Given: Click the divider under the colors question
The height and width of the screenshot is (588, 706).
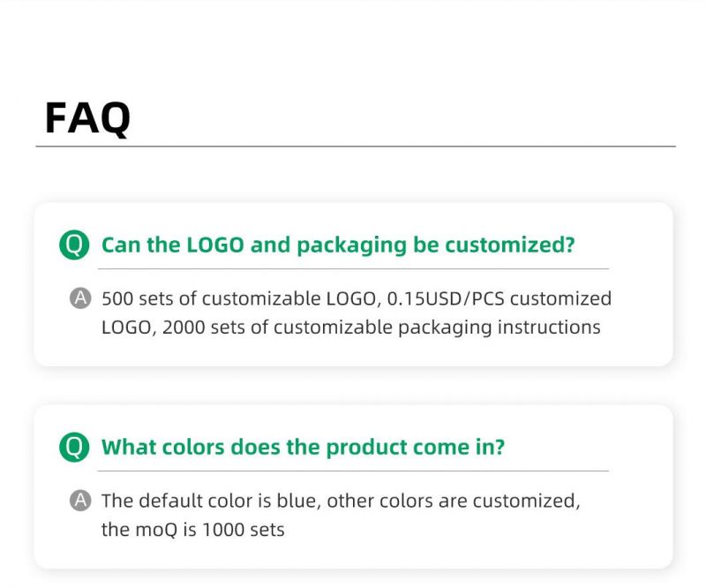Looking at the screenshot, I should point(354,471).
